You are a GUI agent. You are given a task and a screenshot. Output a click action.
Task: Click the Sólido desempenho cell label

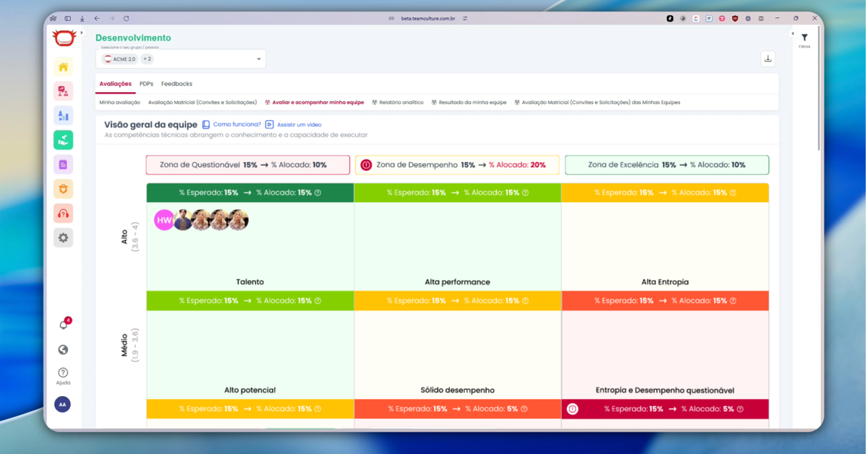[x=457, y=390]
